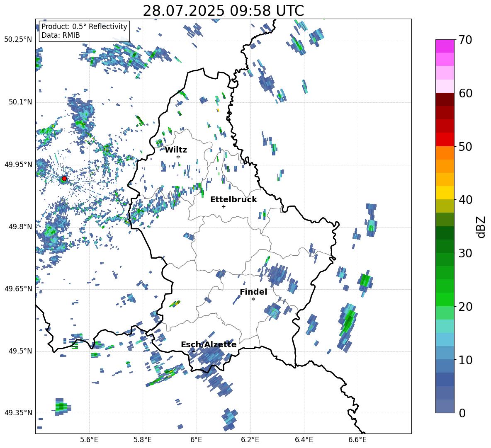
Task: Click the 5.6°E longitude label
Action: coord(89,440)
